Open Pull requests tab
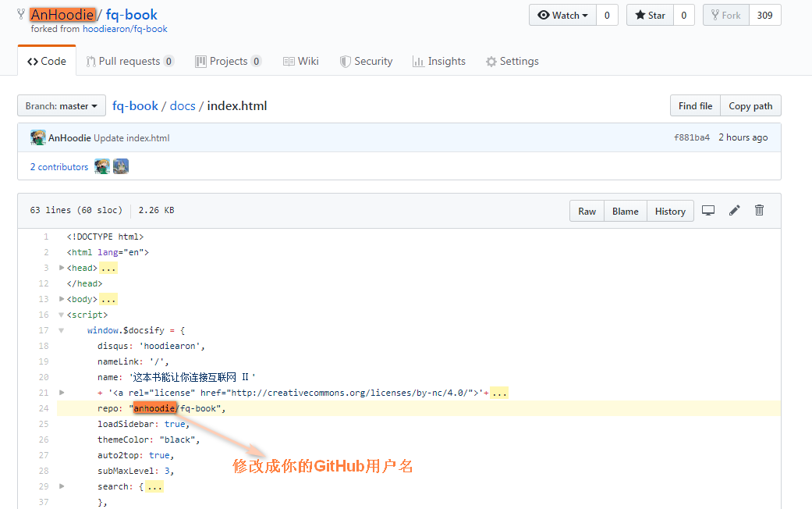Screen dimensions: 812x509 coord(129,61)
